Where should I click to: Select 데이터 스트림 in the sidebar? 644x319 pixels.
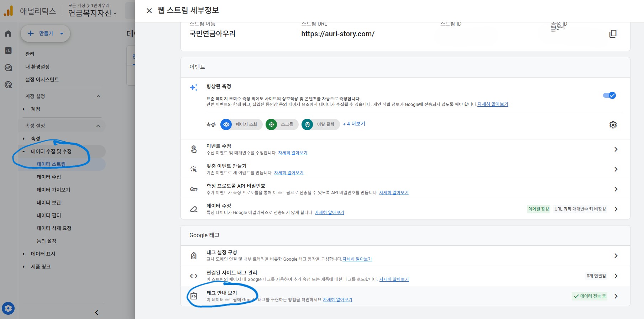tap(51, 164)
